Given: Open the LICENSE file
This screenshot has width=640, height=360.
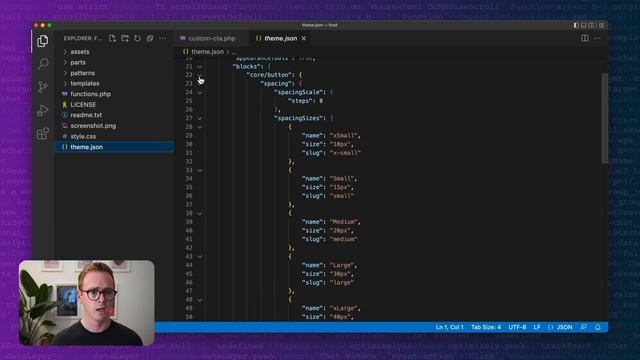Looking at the screenshot, I should click(x=114, y=104).
